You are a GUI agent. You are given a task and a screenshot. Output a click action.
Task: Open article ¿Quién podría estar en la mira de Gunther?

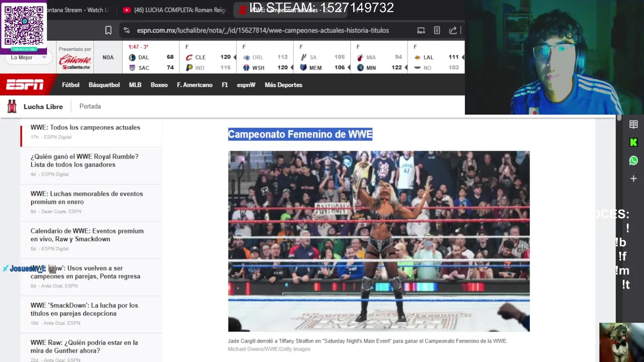(x=84, y=346)
